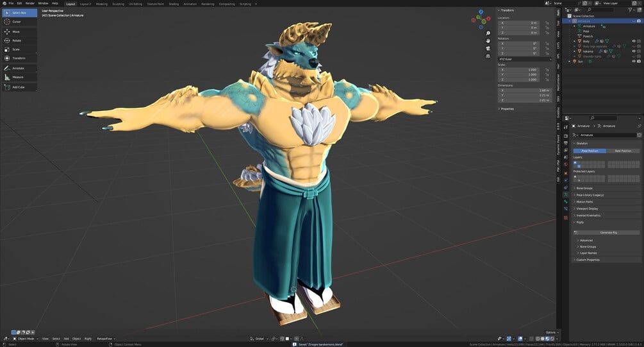Expand the Motion Paths panel

pos(584,202)
